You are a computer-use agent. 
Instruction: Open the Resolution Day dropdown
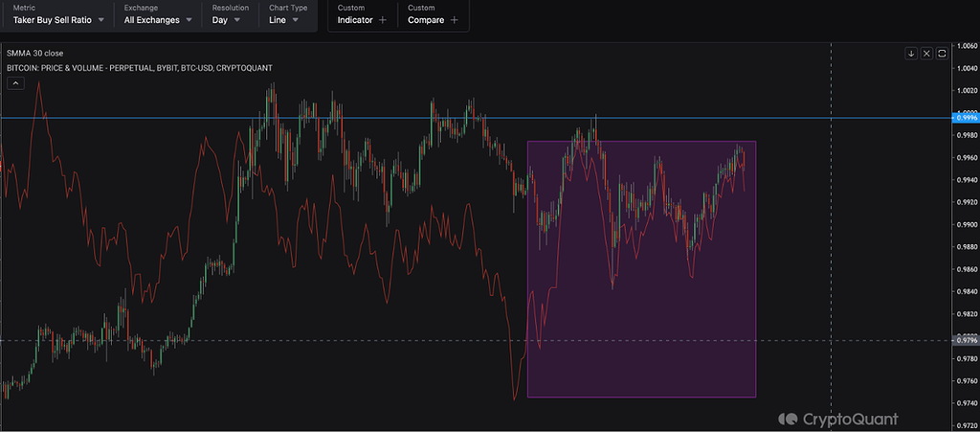pyautogui.click(x=226, y=19)
